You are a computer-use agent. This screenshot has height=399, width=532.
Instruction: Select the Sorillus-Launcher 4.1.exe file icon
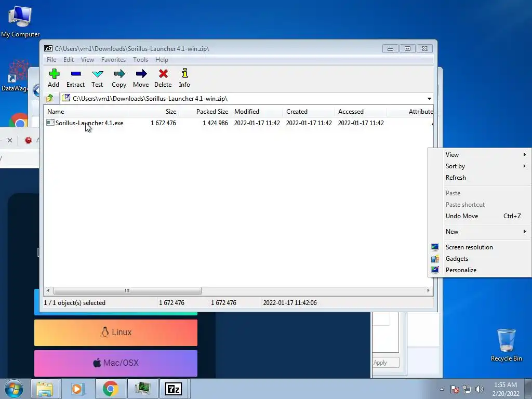click(x=50, y=123)
